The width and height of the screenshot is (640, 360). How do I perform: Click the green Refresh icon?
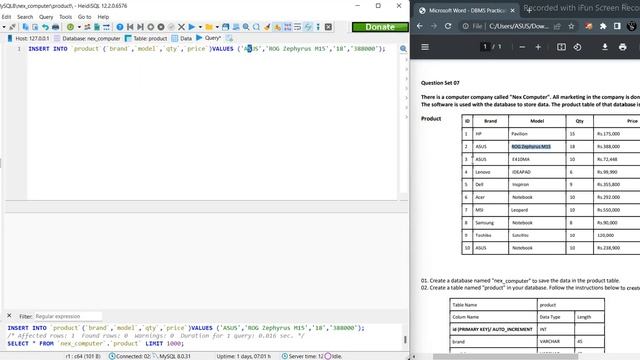(71, 27)
